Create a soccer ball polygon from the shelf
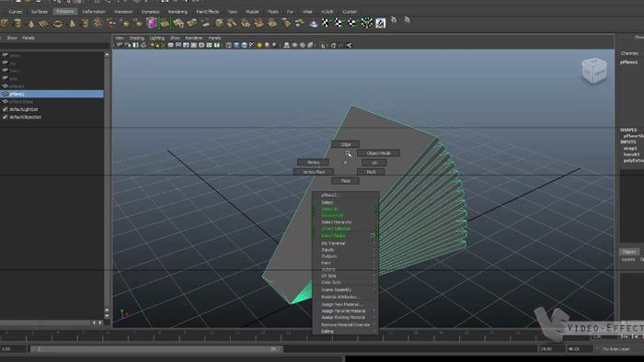644x362 pixels. (98, 23)
